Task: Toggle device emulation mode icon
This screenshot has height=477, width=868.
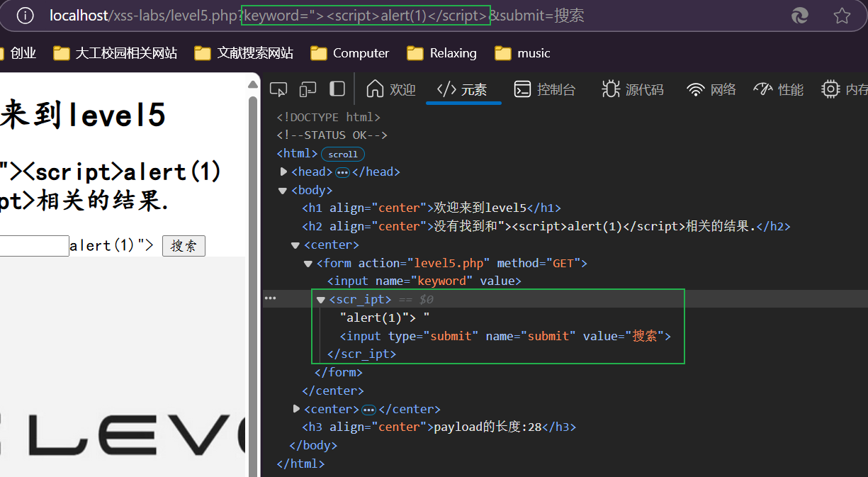Action: pos(308,89)
